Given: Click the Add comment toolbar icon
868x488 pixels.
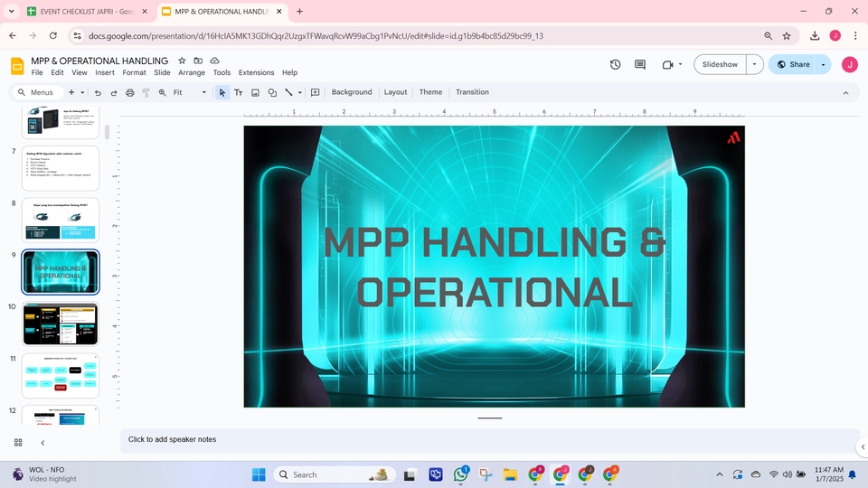Looking at the screenshot, I should pyautogui.click(x=316, y=92).
